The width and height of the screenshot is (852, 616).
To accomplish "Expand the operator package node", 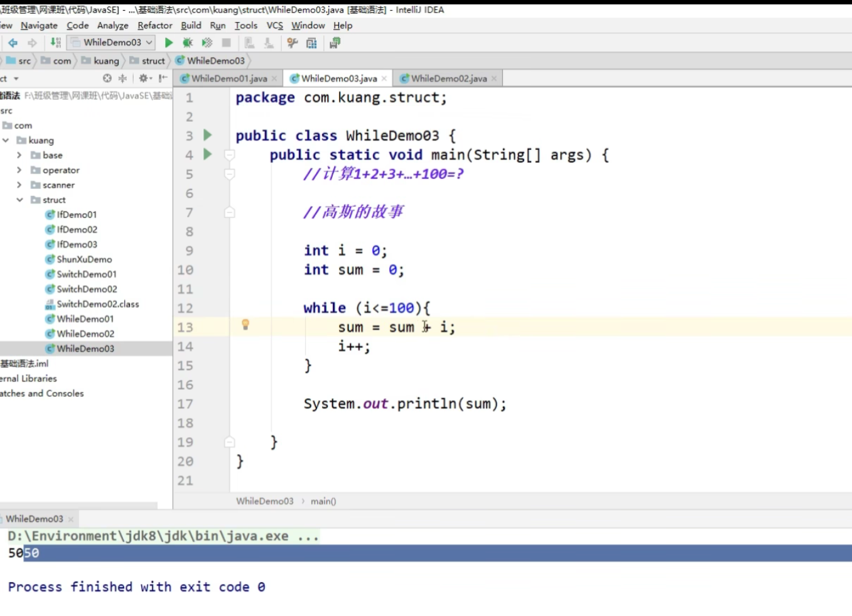I will pos(19,170).
